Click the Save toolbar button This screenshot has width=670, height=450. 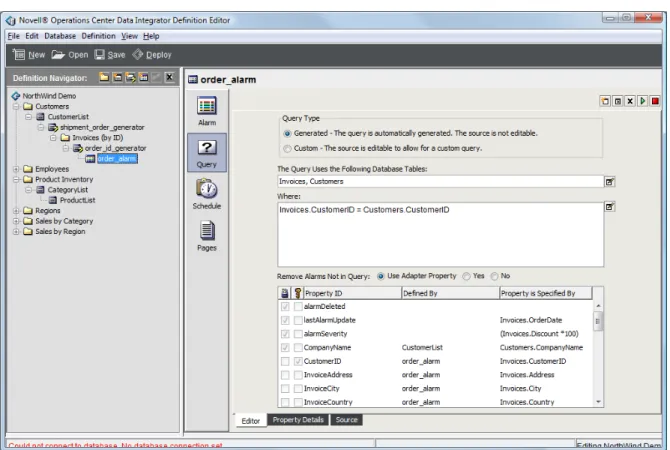coord(110,55)
